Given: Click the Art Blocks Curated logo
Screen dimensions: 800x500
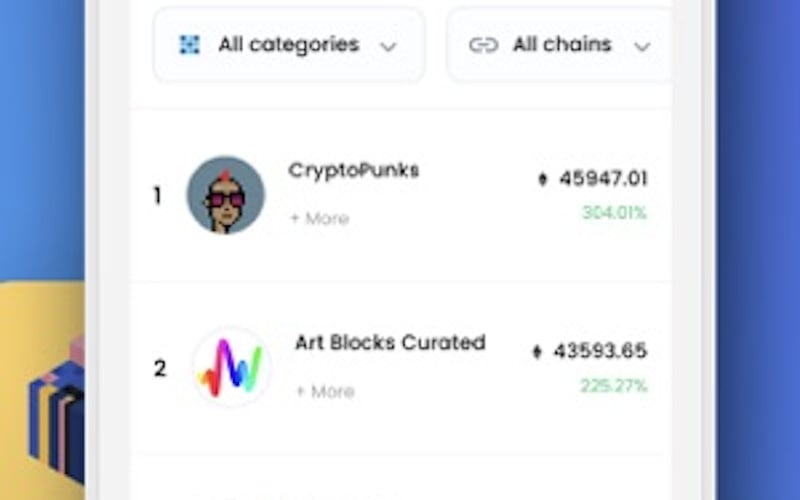Looking at the screenshot, I should click(231, 367).
